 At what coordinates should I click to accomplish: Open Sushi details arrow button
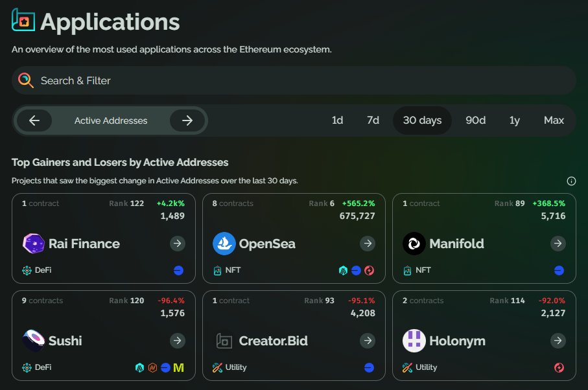178,341
